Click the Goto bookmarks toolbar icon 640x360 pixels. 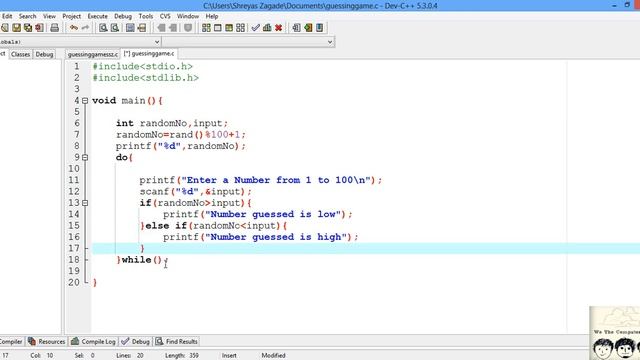click(x=319, y=28)
